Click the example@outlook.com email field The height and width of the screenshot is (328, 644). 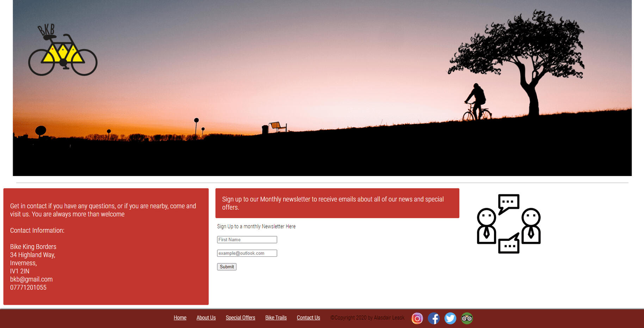tap(247, 253)
